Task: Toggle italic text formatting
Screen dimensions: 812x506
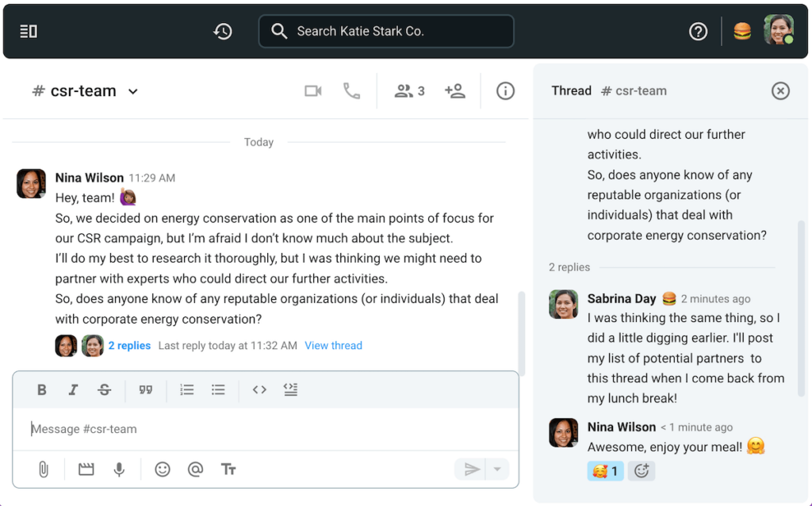Action: point(73,389)
